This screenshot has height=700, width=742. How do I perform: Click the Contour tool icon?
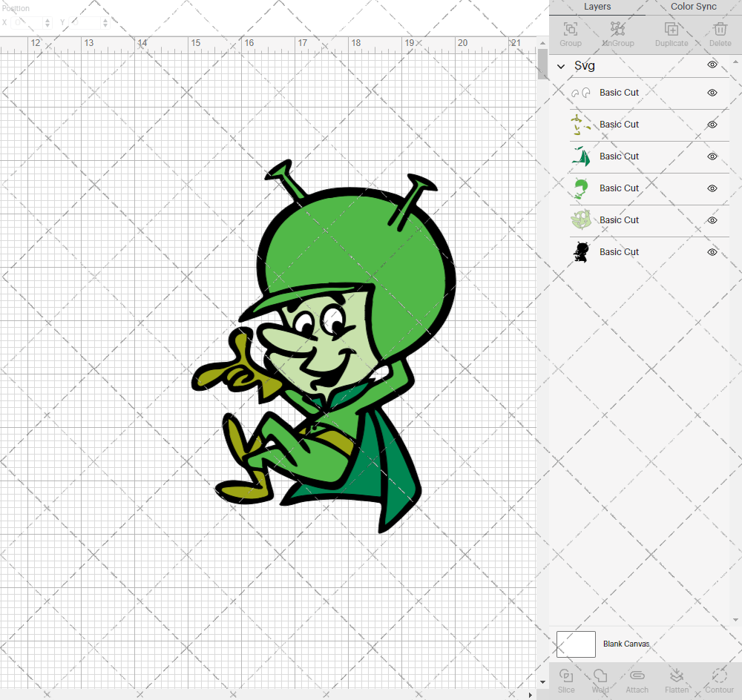[x=719, y=676]
